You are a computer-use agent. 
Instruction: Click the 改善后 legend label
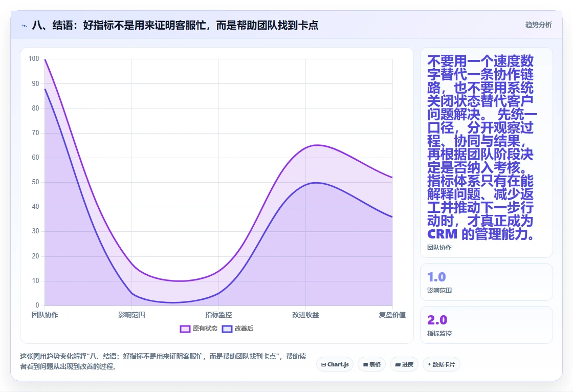pos(244,329)
